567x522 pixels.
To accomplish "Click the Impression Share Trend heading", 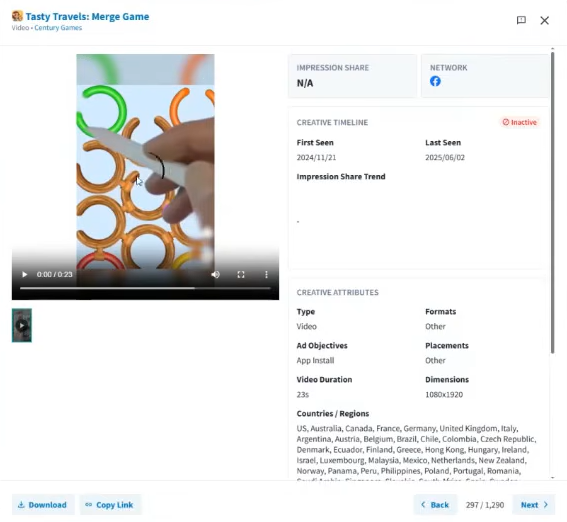I will point(341,177).
